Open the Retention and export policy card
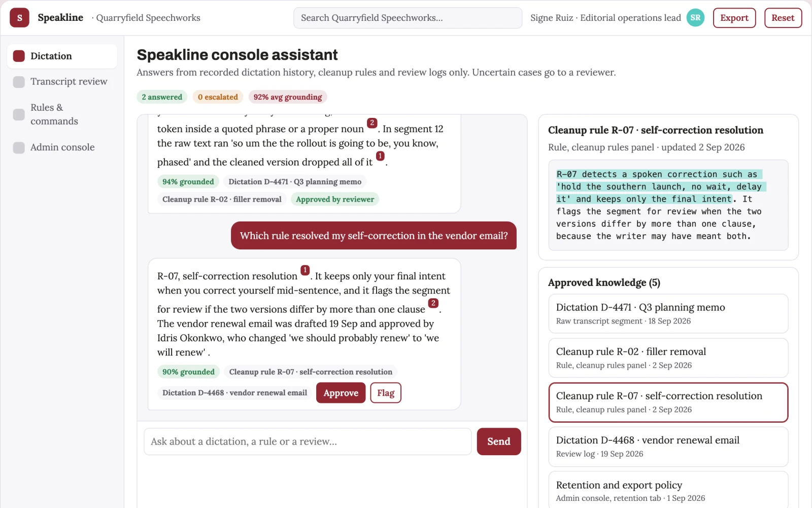 tap(668, 490)
